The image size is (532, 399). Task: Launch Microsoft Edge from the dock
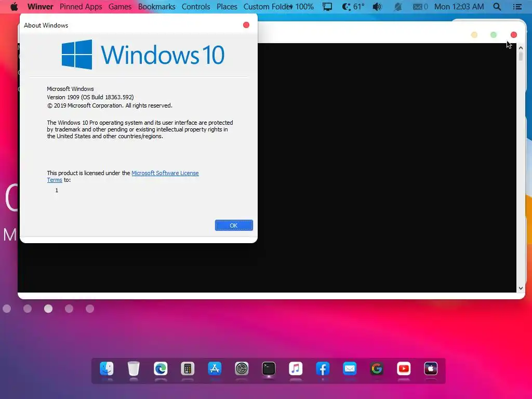pyautogui.click(x=161, y=369)
